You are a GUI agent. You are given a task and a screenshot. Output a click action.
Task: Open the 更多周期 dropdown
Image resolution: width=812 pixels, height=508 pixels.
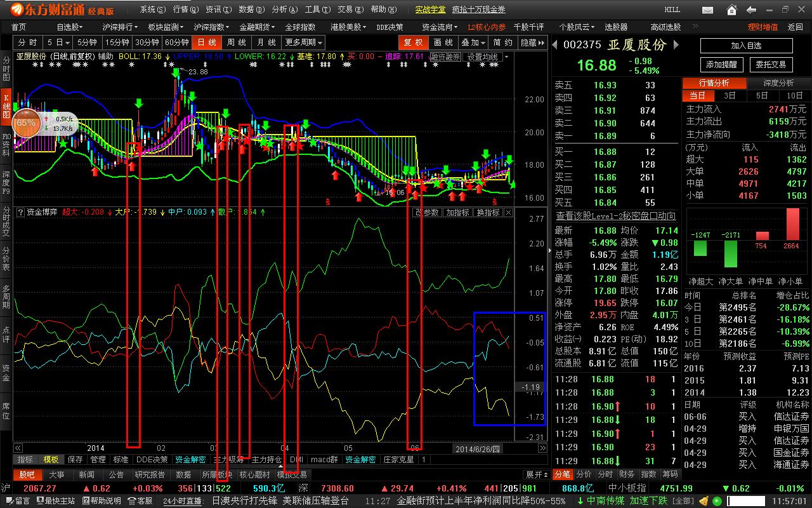pyautogui.click(x=304, y=43)
